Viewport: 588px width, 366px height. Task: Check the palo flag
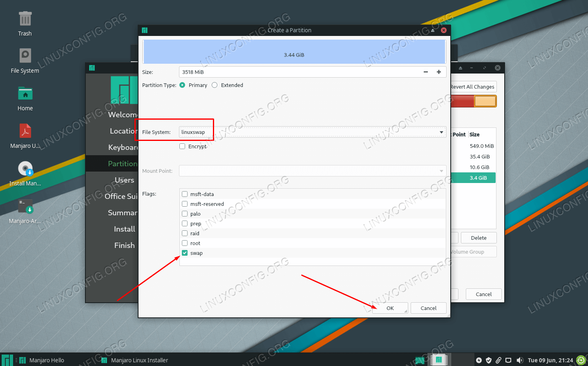coord(185,214)
